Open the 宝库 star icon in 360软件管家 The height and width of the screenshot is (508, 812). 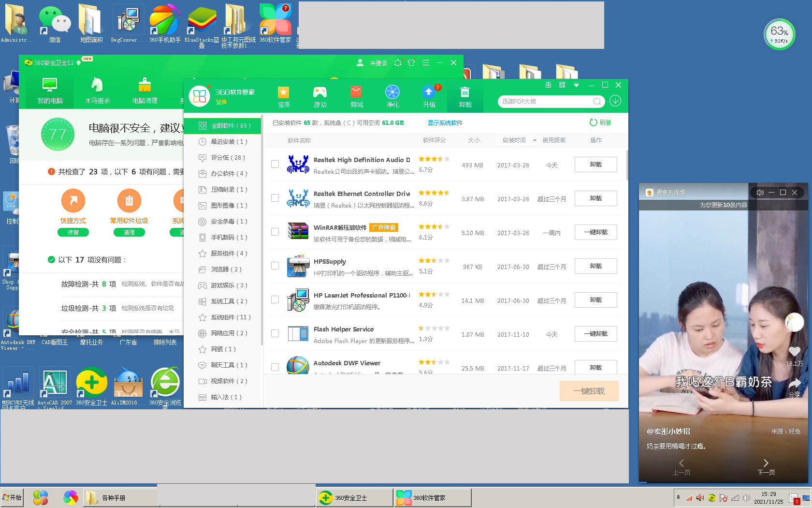(284, 96)
